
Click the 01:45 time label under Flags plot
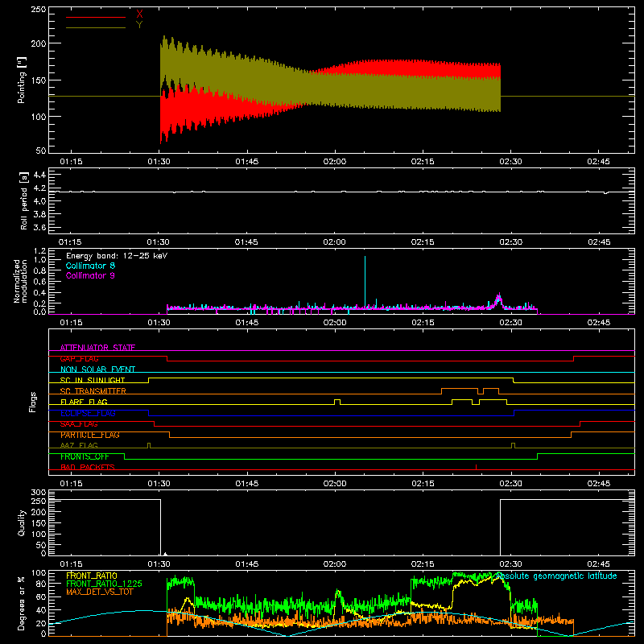247,484
